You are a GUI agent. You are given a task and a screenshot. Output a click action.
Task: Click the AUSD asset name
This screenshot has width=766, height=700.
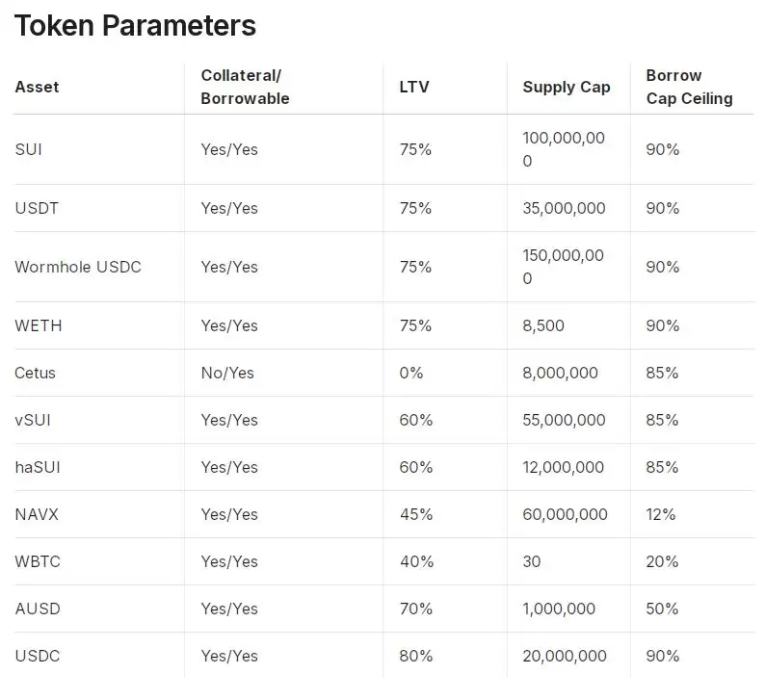coord(38,609)
